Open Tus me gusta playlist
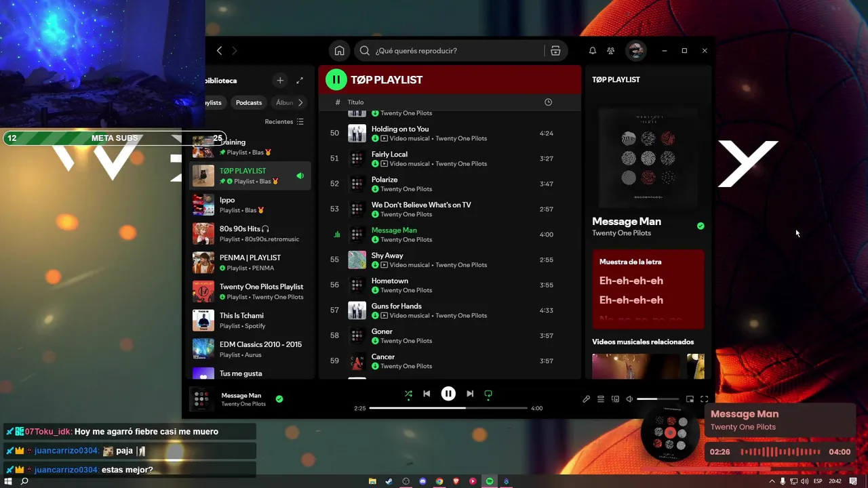Viewport: 868px width, 488px height. [250, 373]
